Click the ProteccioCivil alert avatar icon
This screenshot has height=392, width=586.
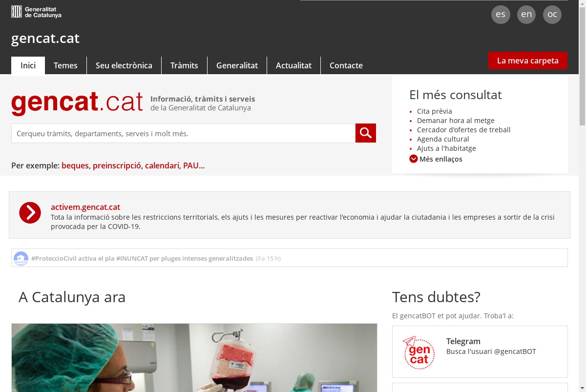point(21,258)
